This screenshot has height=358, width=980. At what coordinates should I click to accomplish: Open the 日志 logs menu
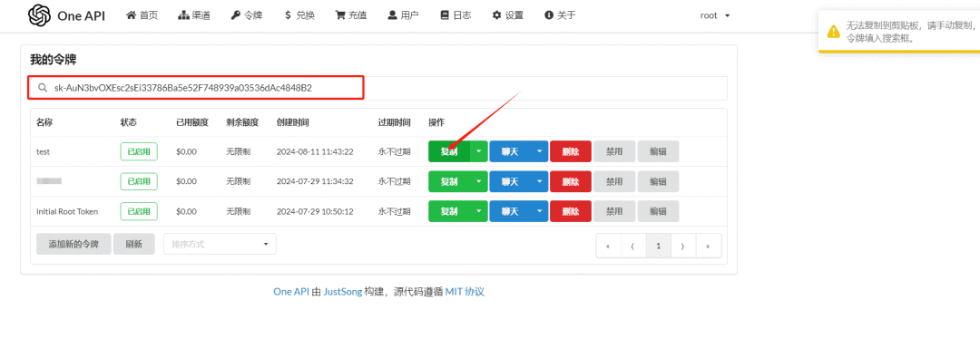coord(455,15)
